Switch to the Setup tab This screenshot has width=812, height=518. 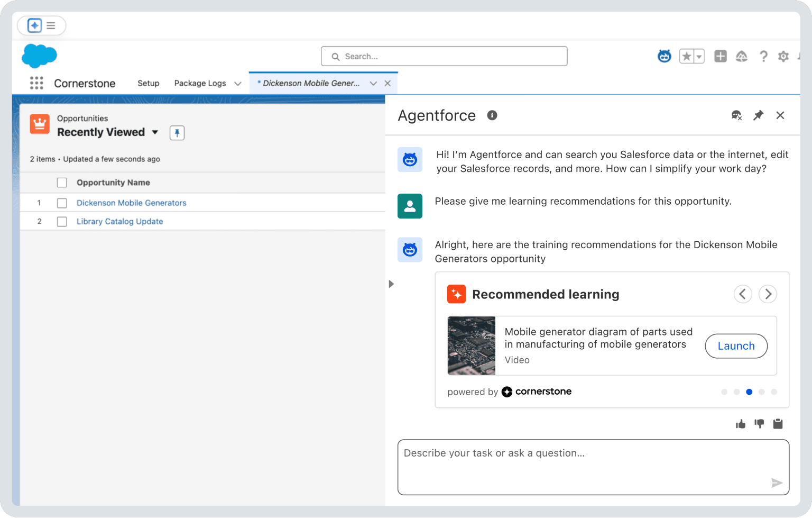(148, 83)
